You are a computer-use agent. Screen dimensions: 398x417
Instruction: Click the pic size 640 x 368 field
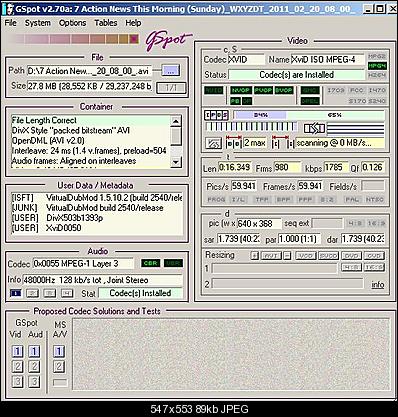coord(259,223)
